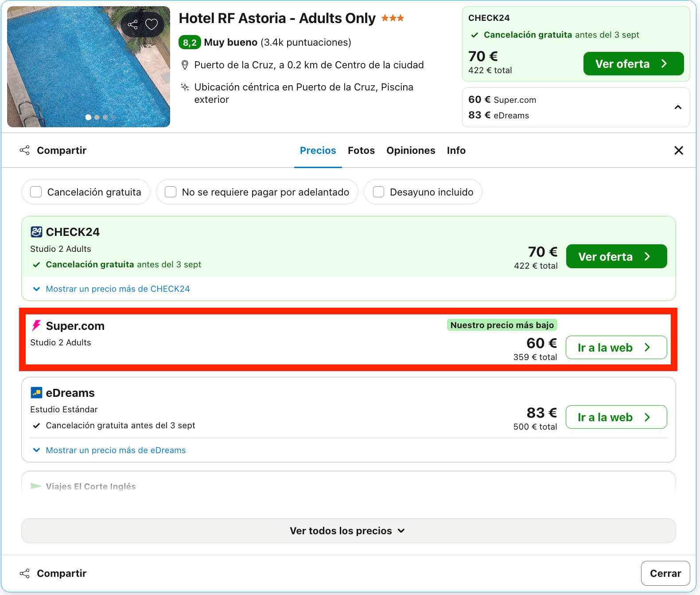
Task: Click the Nuestro precio más bajo badge
Action: pos(502,325)
